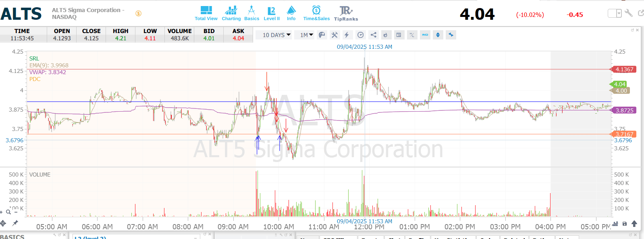Toggle the switch box beside header wrench
Image resolution: width=644 pixels, height=239 pixels.
(615, 13)
